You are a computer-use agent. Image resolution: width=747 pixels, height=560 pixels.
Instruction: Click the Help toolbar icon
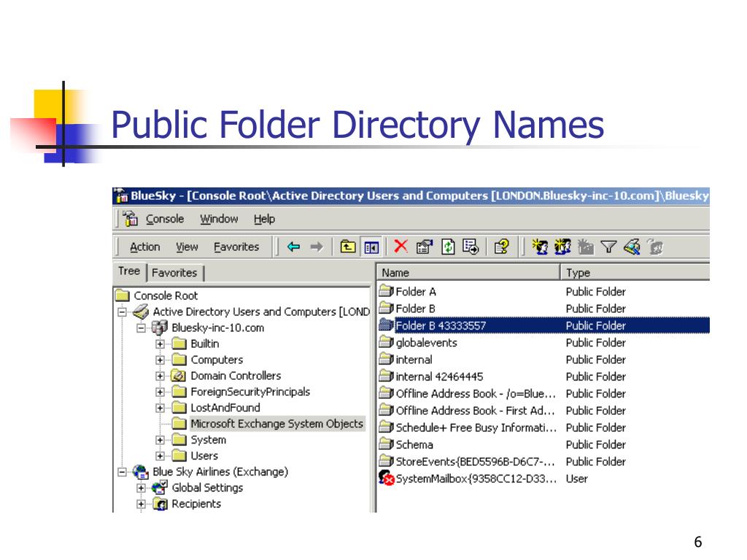[501, 246]
